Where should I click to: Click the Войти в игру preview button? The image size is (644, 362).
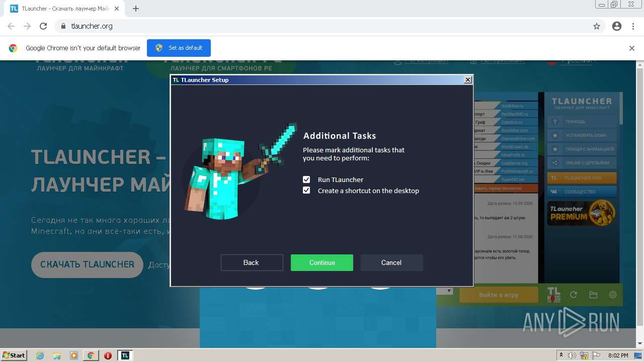[499, 295]
